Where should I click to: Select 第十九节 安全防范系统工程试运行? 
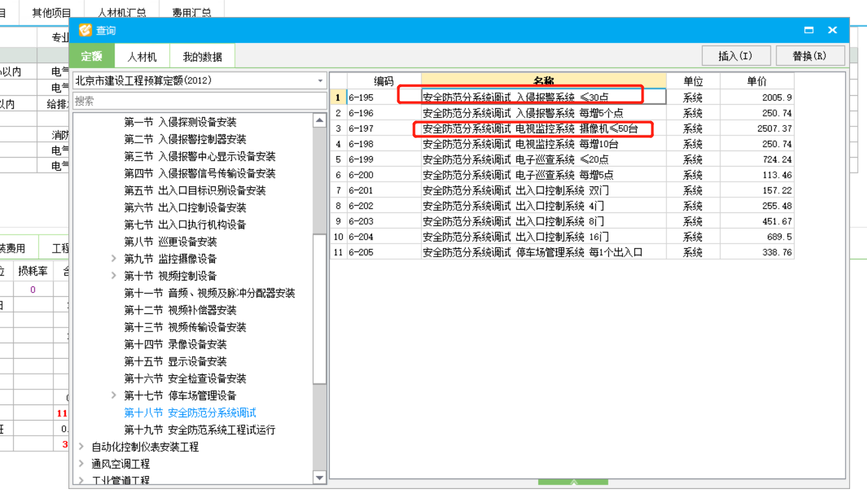tap(200, 430)
